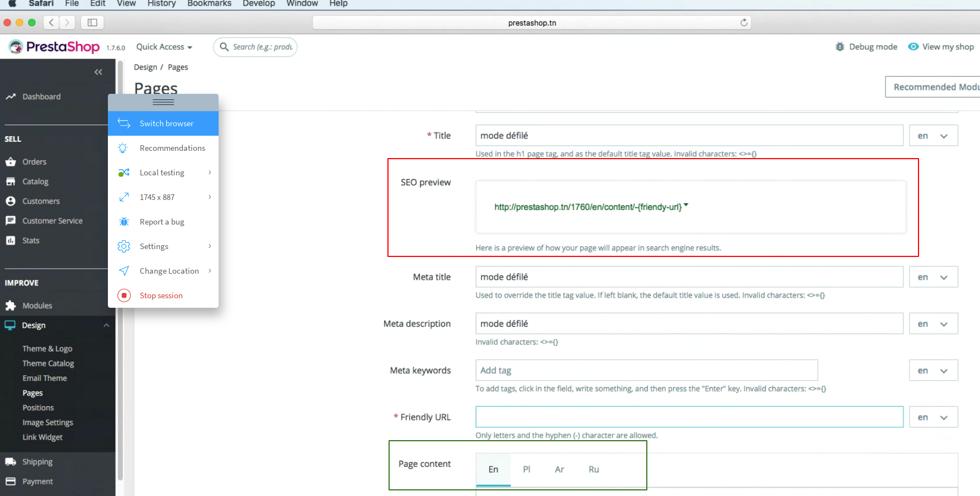Click the red Stop session icon
This screenshot has height=496, width=980.
pos(124,295)
